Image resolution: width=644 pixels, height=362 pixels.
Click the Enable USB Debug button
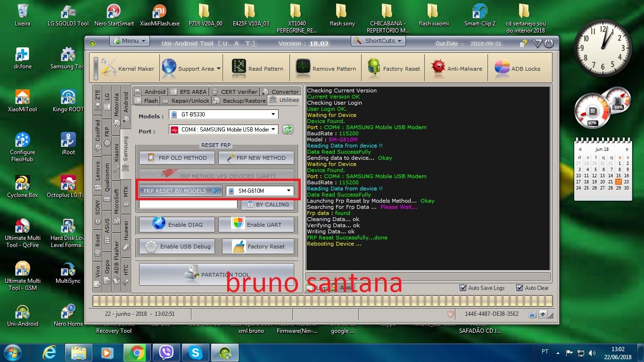(177, 246)
